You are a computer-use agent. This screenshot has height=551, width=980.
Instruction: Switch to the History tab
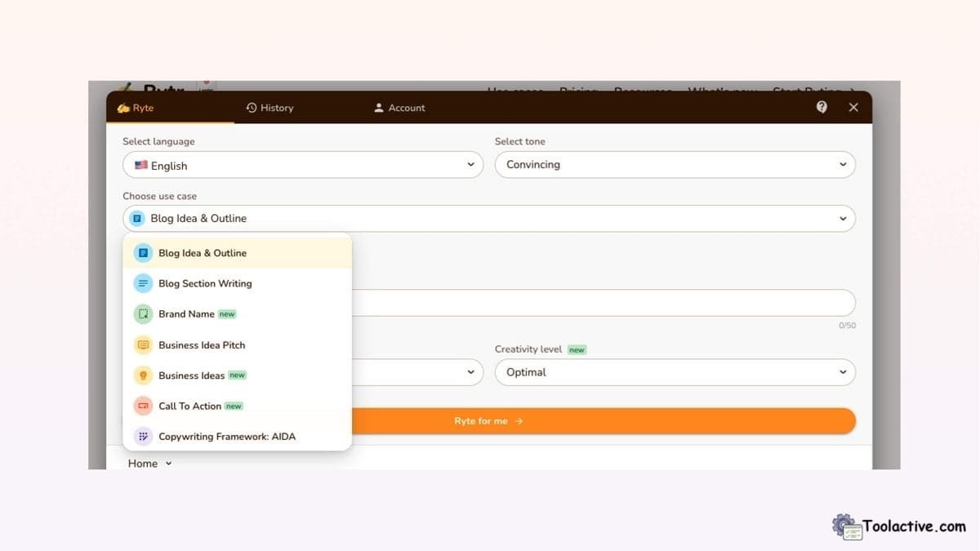coord(269,107)
